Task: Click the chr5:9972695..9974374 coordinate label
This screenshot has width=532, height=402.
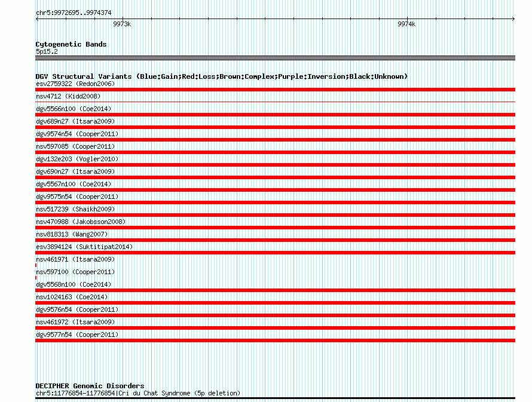Action: (74, 13)
